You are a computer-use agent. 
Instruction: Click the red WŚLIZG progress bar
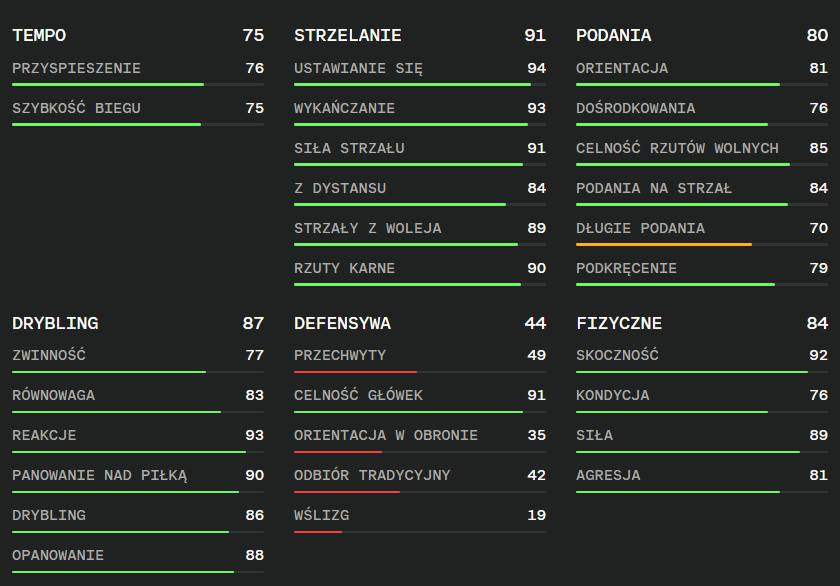point(318,532)
